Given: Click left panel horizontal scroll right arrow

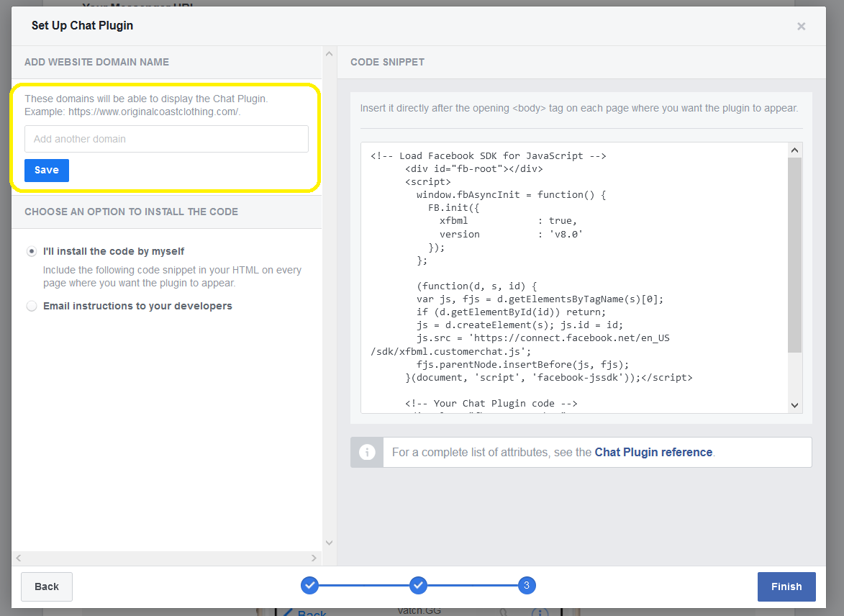Looking at the screenshot, I should pyautogui.click(x=314, y=558).
